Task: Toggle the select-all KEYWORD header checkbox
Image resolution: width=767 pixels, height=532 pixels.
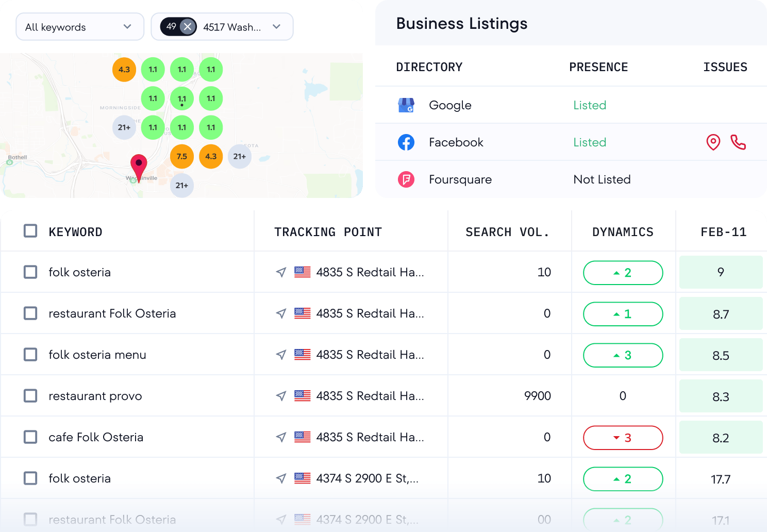Action: click(x=30, y=231)
